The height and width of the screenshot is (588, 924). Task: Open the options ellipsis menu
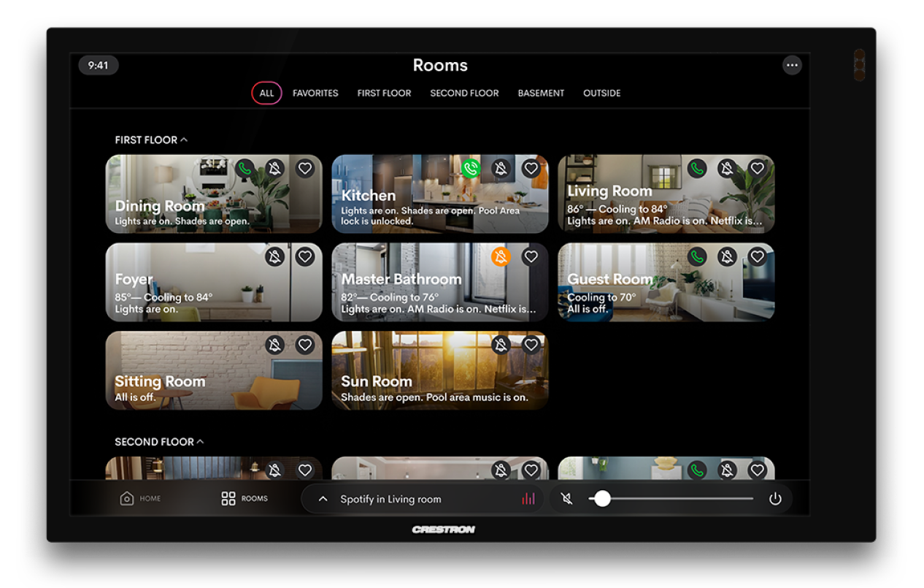pos(792,65)
